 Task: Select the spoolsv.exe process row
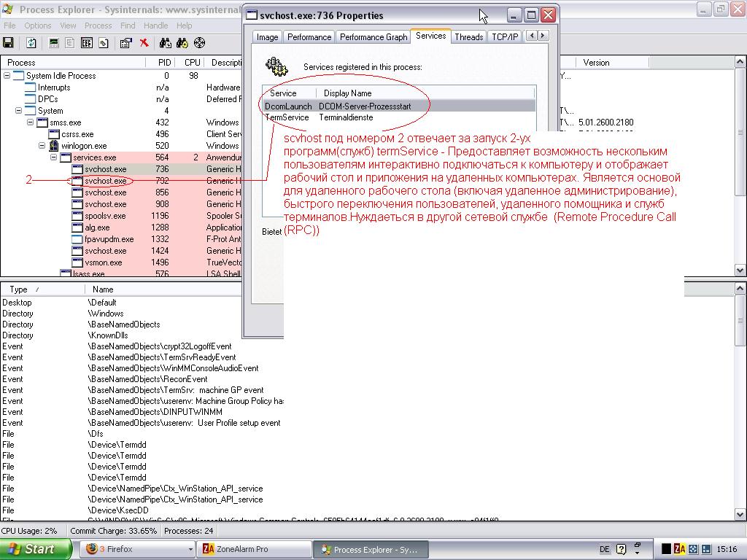[121, 216]
